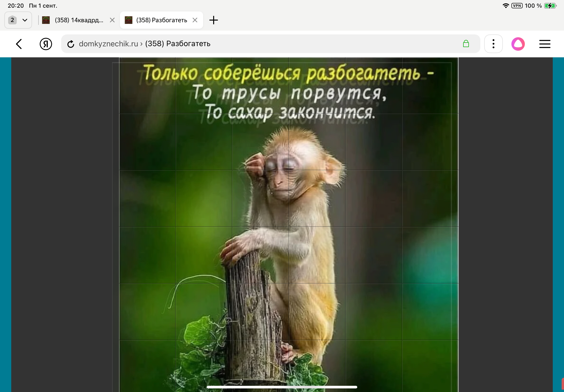Close the (358) Разбогатеть tab

point(195,20)
